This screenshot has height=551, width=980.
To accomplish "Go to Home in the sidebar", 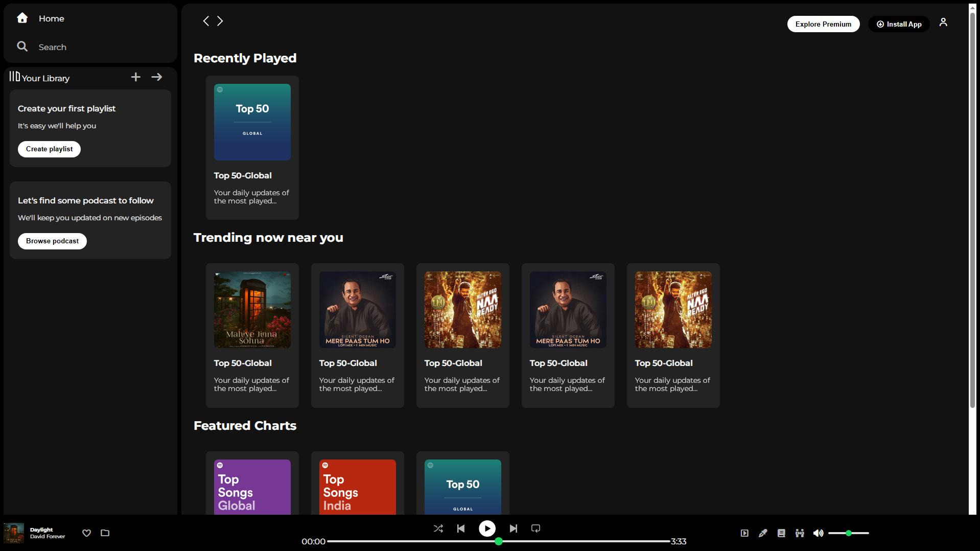I will 40,18.
